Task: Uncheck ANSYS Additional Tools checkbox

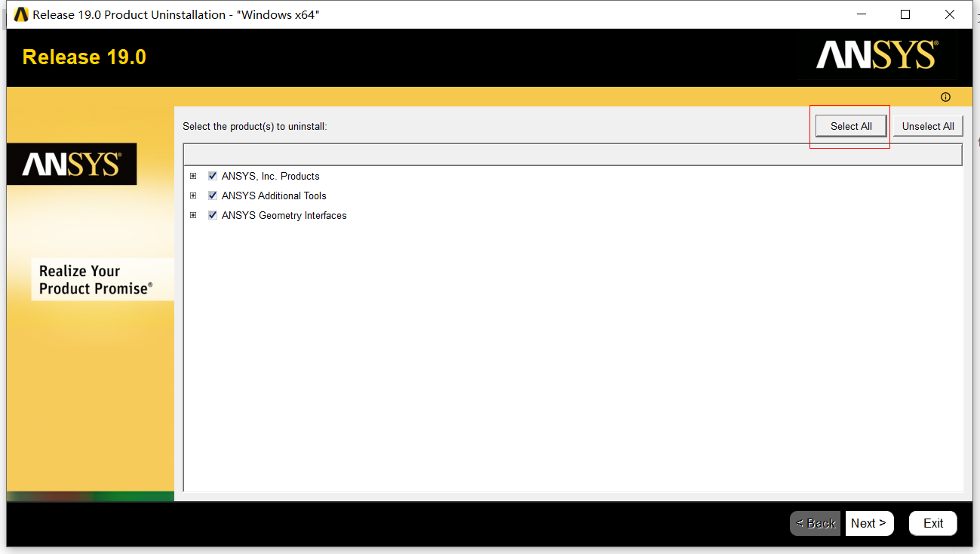Action: click(x=213, y=195)
